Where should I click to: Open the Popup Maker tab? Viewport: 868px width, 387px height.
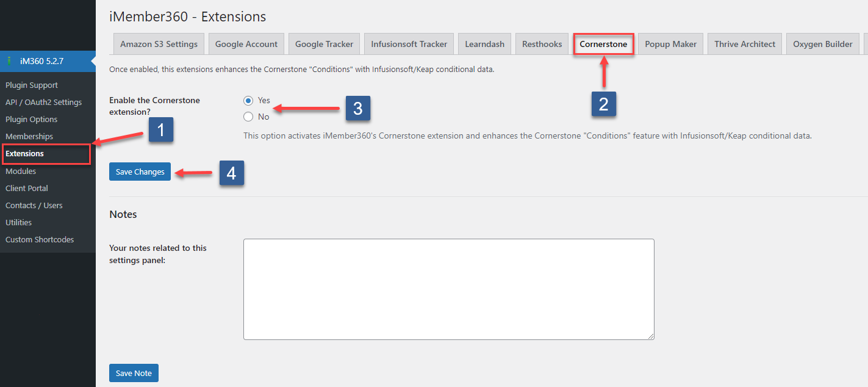click(670, 43)
